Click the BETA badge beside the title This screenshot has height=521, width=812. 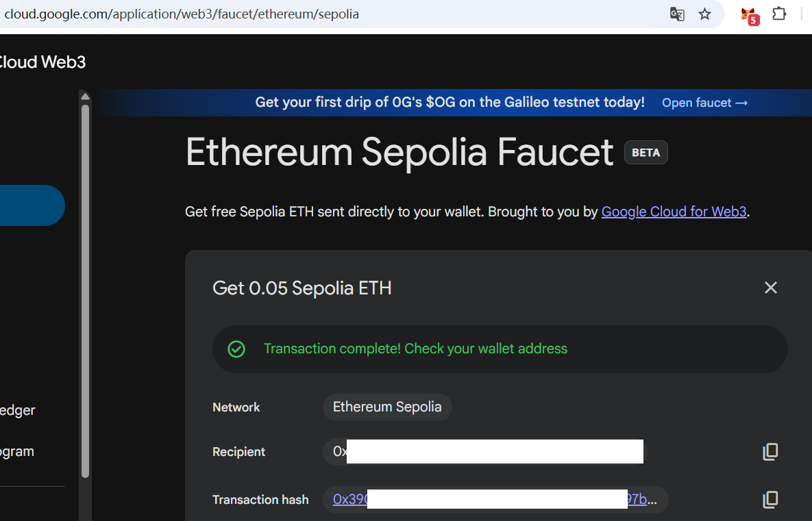click(x=645, y=153)
